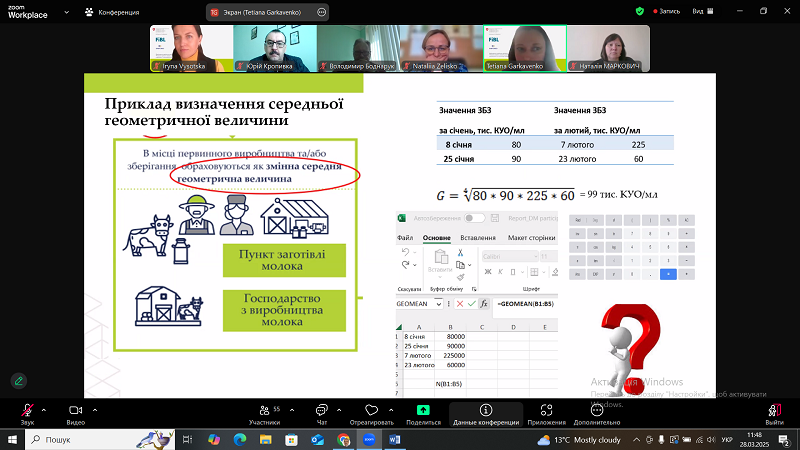800x450 pixels.
Task: Open the Участники participants panel
Action: point(264,414)
